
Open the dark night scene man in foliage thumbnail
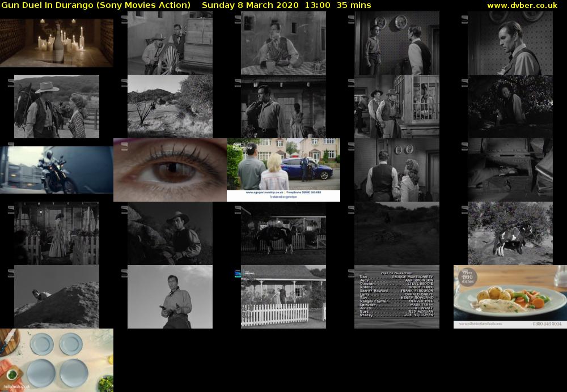click(510, 106)
